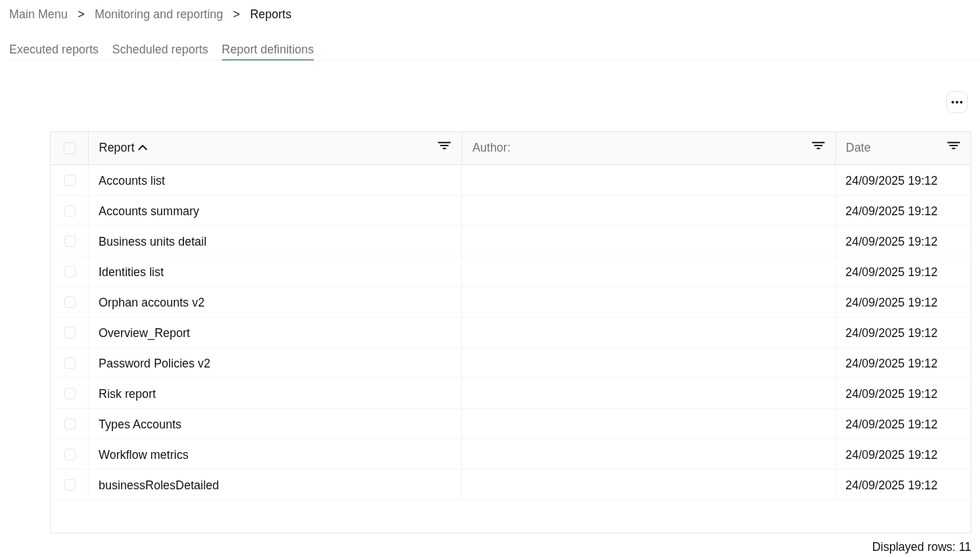Open the Overview_Report definition
Image resolution: width=980 pixels, height=557 pixels.
tap(144, 333)
